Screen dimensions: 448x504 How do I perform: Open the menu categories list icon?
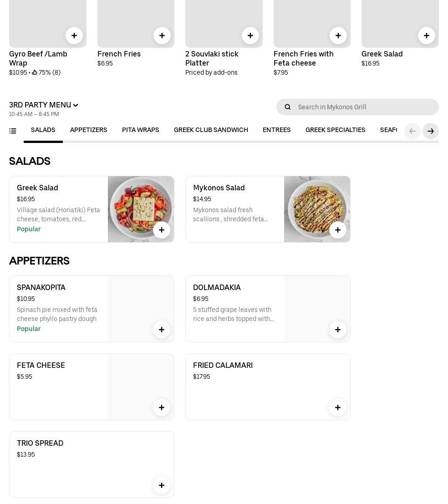13,131
